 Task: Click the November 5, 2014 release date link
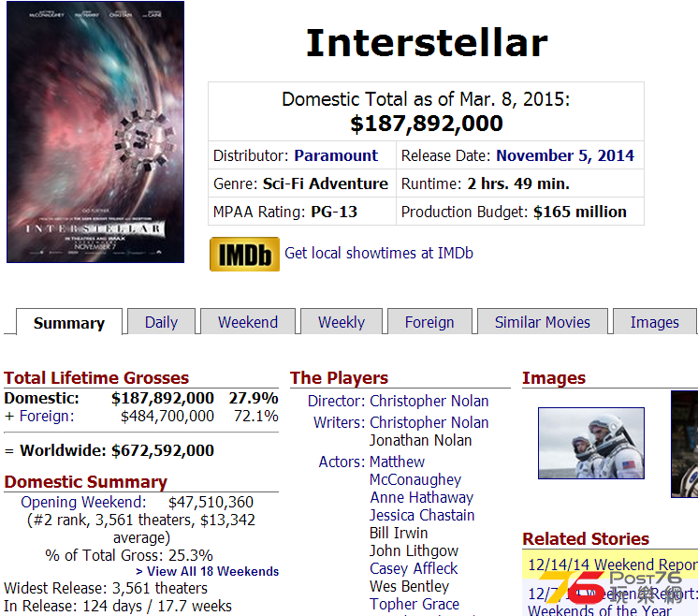coord(565,155)
